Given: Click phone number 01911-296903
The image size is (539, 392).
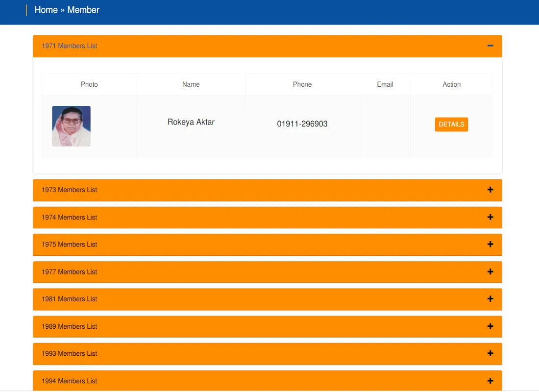Looking at the screenshot, I should (302, 124).
